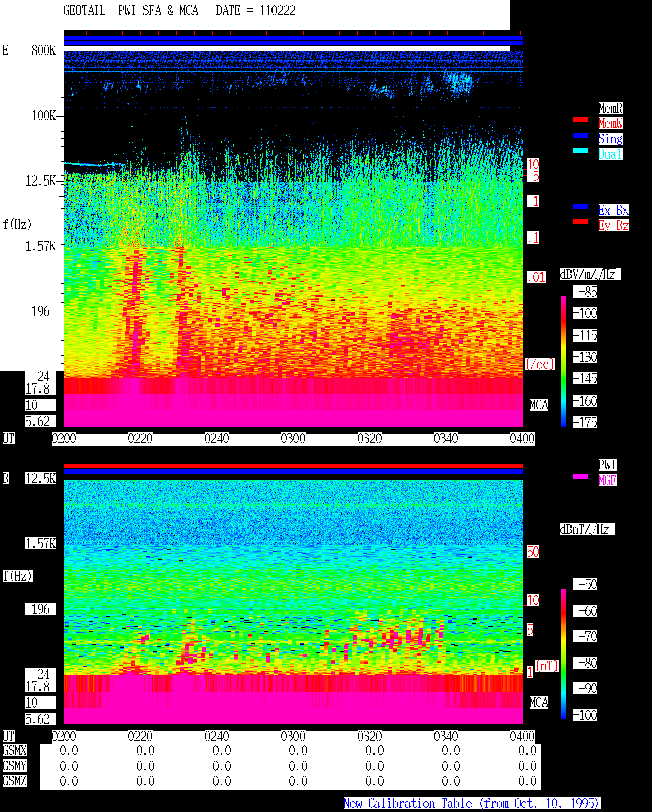Select the blue Ex Bx legend marker
Viewport: 652px width, 812px height.
coord(581,206)
